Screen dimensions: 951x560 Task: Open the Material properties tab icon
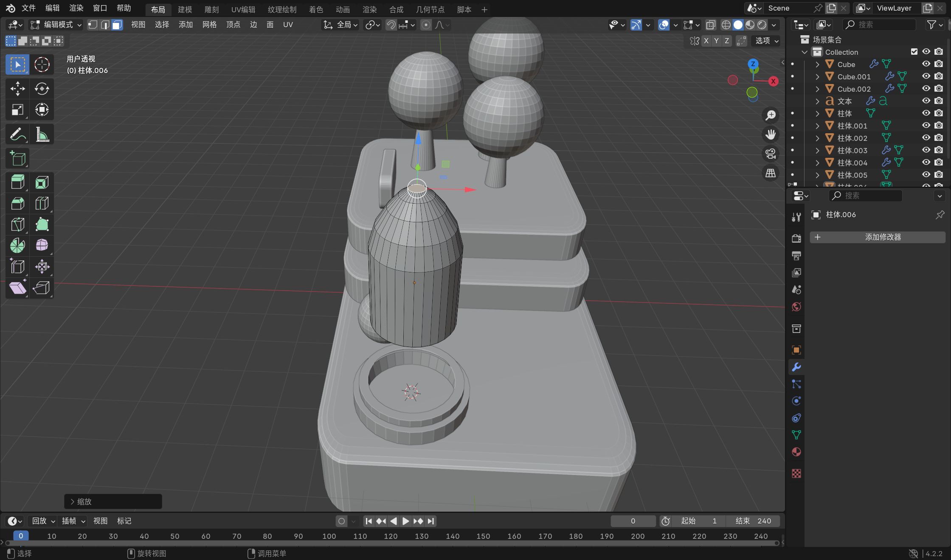point(796,452)
